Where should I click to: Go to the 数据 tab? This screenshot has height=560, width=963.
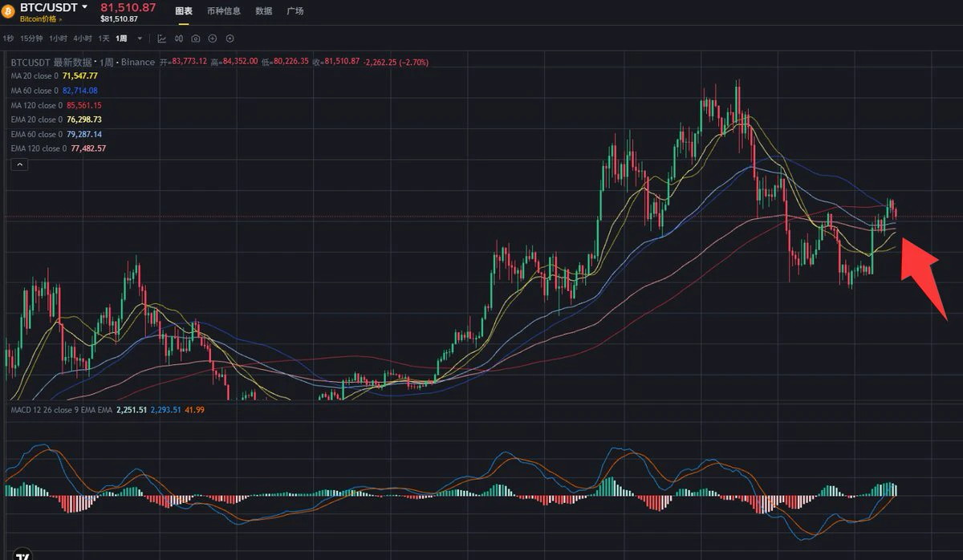click(x=263, y=11)
